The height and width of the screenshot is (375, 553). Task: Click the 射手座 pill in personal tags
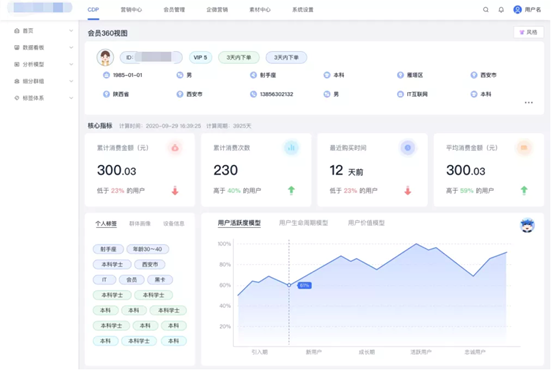[108, 249]
